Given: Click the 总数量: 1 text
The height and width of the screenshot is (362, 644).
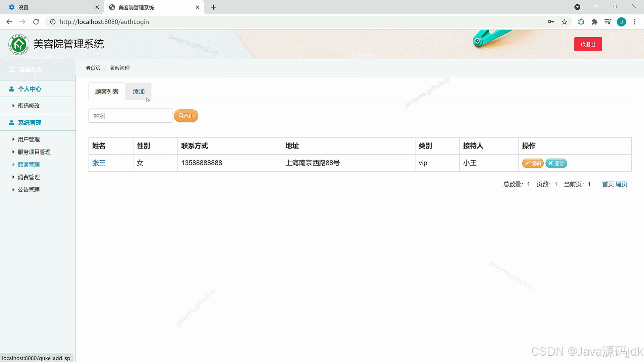Looking at the screenshot, I should (517, 184).
